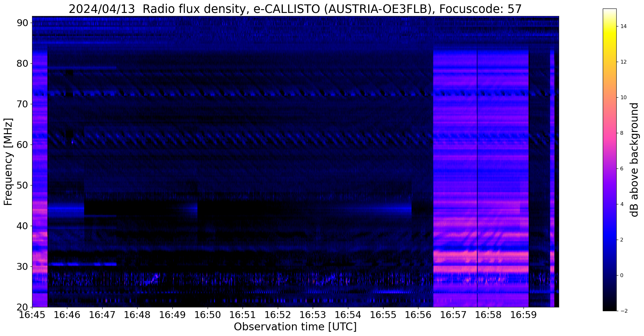Click the 16:47 time tick label
Screen dimensions: 644x336
pyautogui.click(x=102, y=315)
